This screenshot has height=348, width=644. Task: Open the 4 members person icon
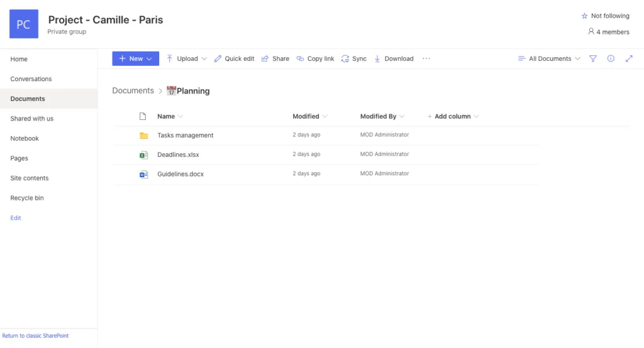tap(591, 31)
